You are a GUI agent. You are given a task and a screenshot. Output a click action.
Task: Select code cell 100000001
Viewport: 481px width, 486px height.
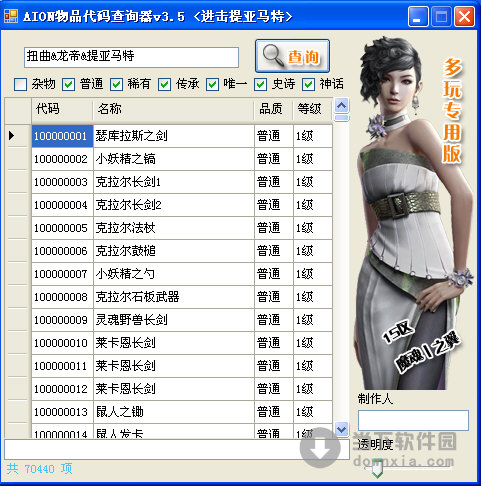(62, 136)
